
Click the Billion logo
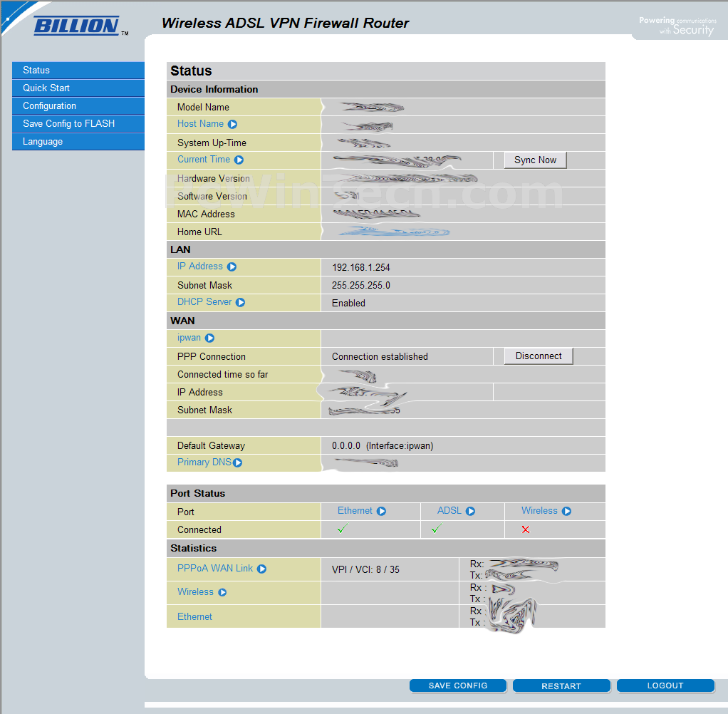(x=77, y=26)
